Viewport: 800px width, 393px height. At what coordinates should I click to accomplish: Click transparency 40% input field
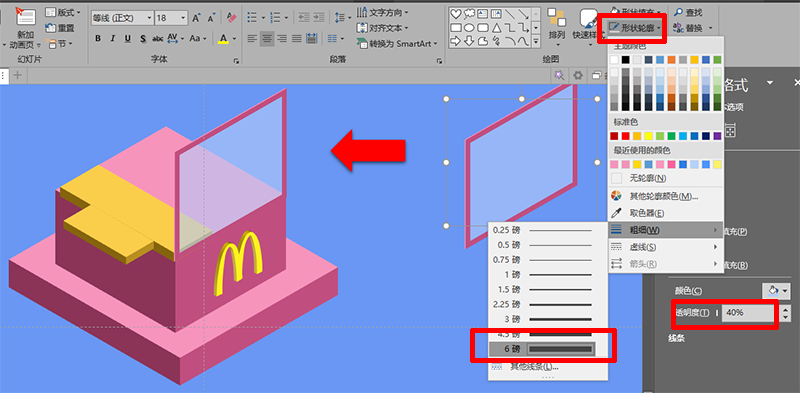(x=748, y=313)
